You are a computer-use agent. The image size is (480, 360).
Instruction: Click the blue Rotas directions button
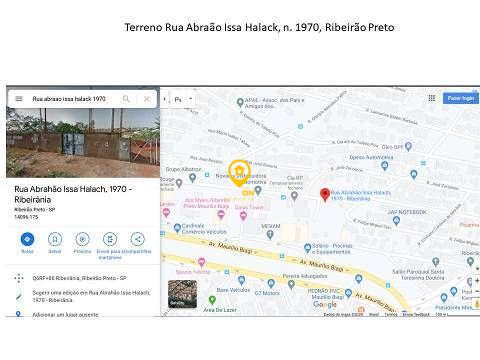click(27, 239)
